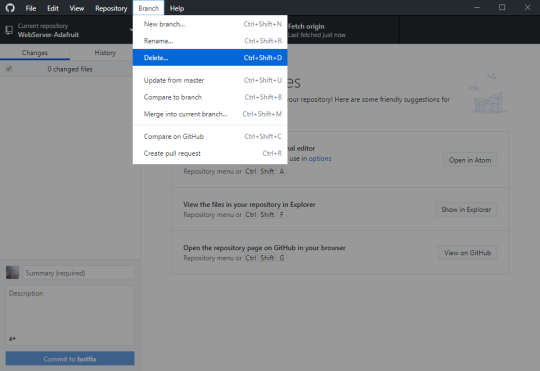Switch to the History tab
The image size is (540, 371).
105,53
